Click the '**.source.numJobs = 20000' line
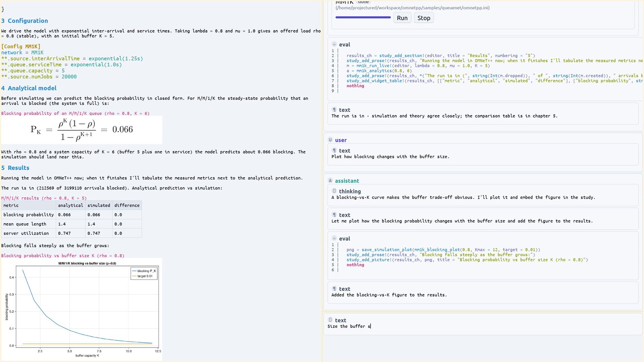The image size is (644, 362). pyautogui.click(x=39, y=77)
